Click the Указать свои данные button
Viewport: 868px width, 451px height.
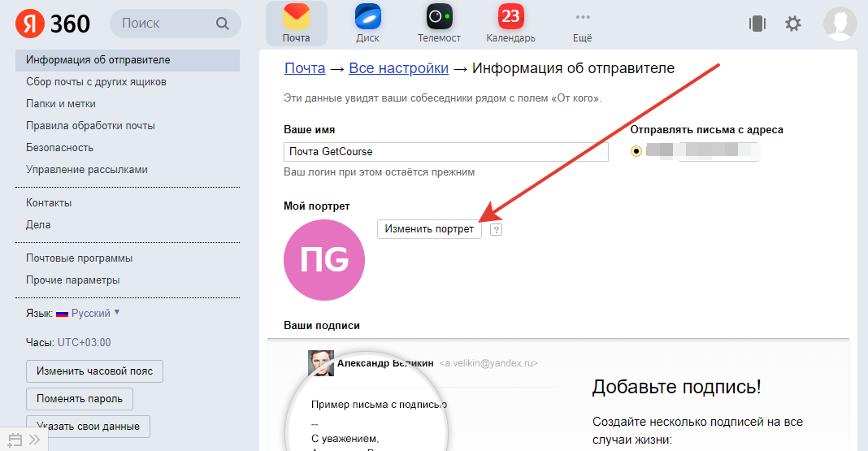88,427
